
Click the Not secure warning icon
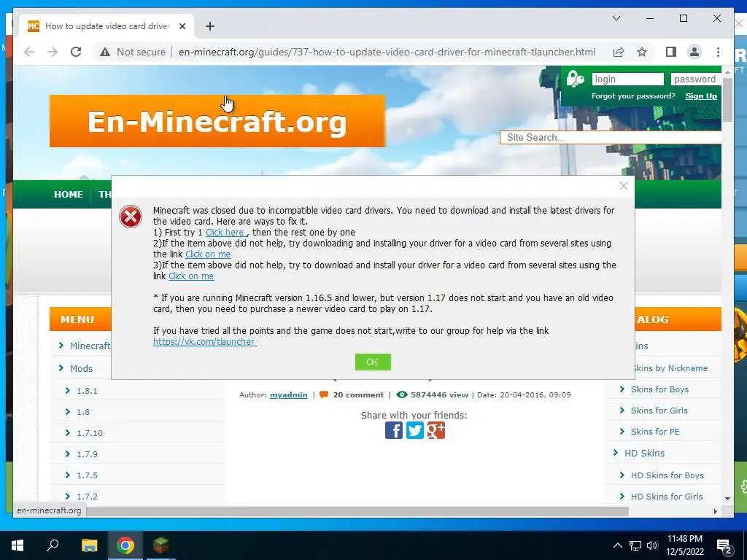pos(105,52)
